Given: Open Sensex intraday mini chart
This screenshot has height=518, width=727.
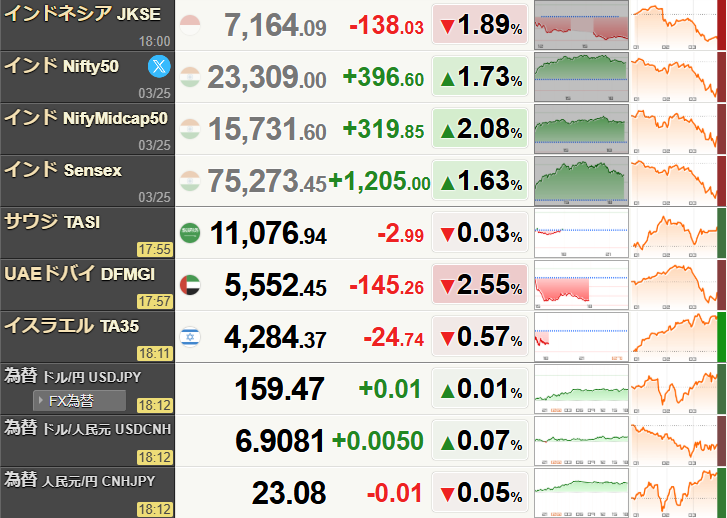Looking at the screenshot, I should click(581, 181).
